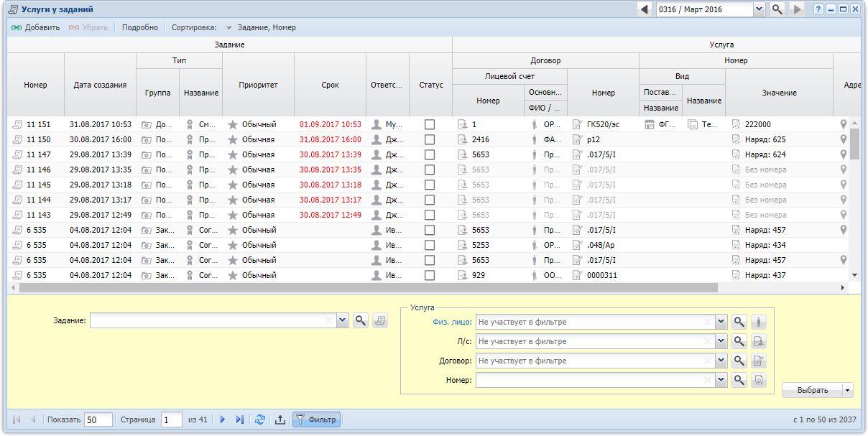This screenshot has width=868, height=436.
Task: Sort by Дата создания column header
Action: point(100,85)
